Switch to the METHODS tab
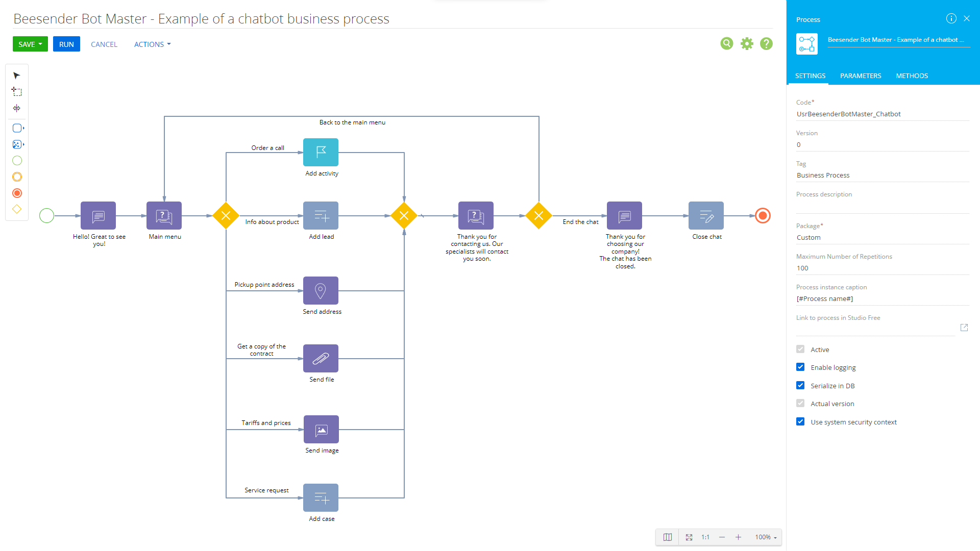This screenshot has height=551, width=980. 912,76
